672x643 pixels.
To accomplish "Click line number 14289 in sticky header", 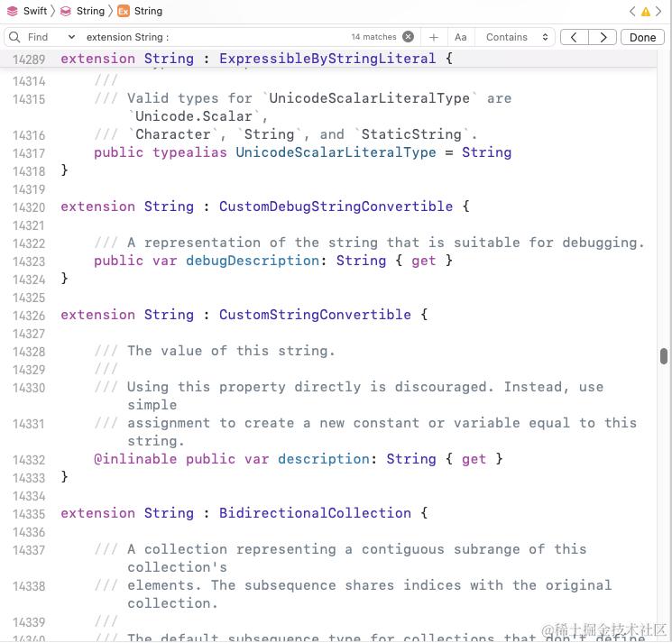I will (29, 60).
